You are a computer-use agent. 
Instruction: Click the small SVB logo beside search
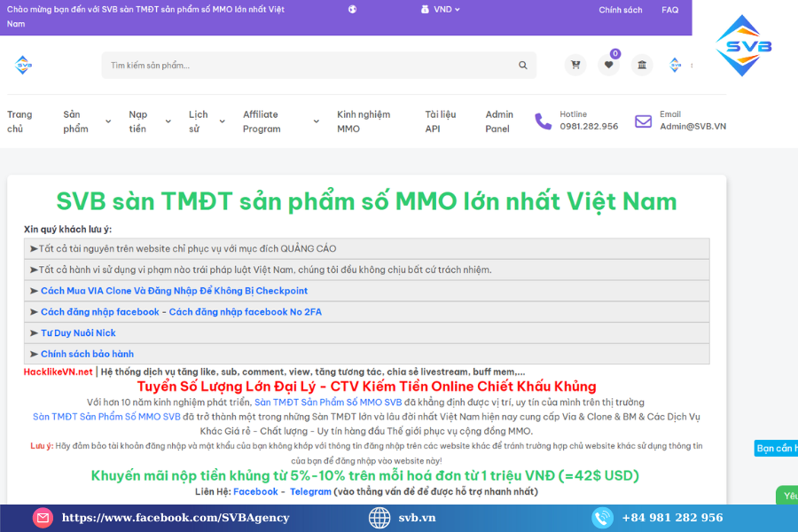tap(23, 65)
